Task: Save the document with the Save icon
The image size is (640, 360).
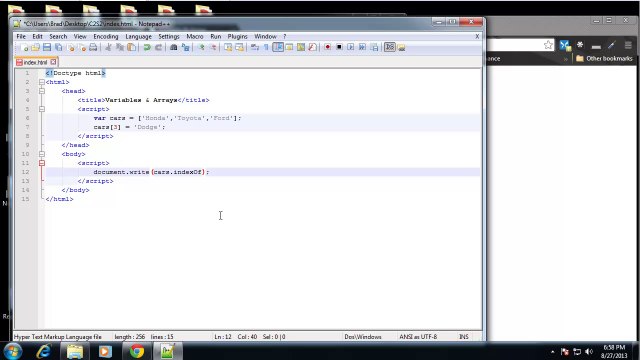Action: coord(47,47)
